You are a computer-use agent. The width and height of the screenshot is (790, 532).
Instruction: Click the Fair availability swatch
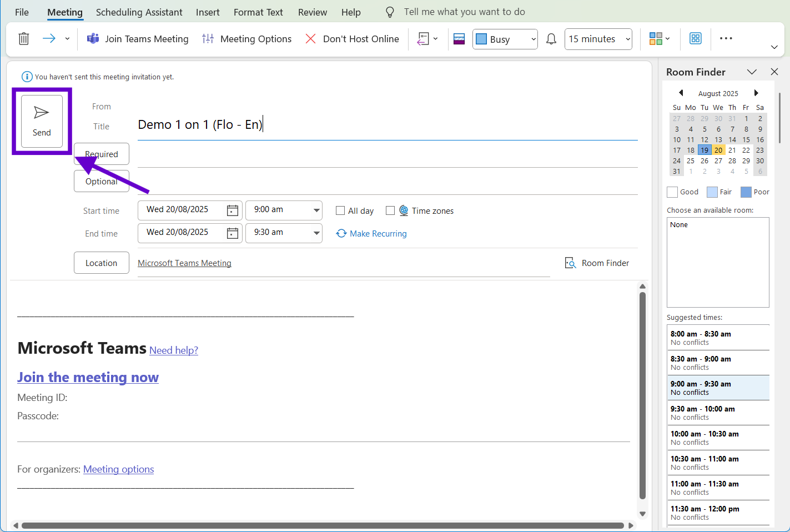(712, 192)
